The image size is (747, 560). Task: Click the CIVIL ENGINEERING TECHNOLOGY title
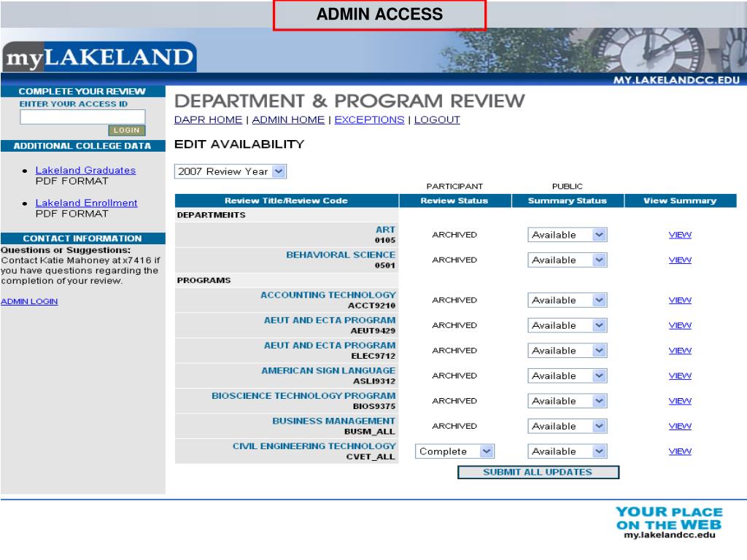tap(314, 446)
